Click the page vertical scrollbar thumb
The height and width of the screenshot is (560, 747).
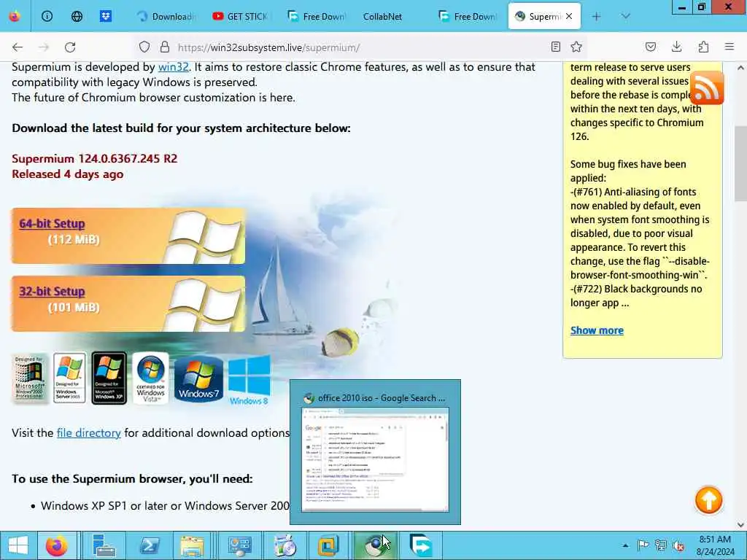pos(741,164)
